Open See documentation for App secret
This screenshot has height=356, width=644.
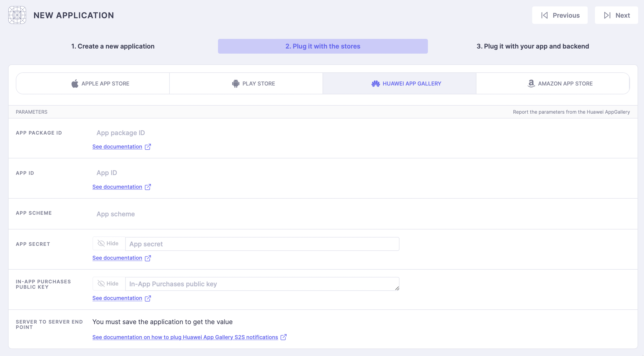(x=117, y=258)
